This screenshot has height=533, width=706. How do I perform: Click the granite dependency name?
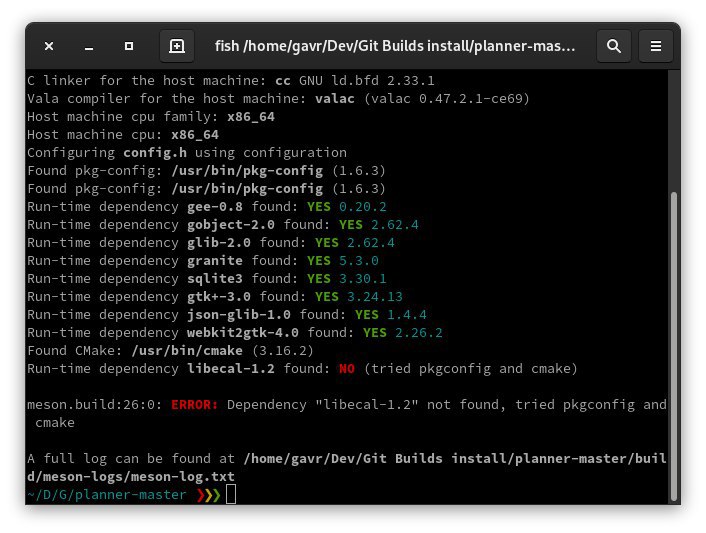point(215,261)
